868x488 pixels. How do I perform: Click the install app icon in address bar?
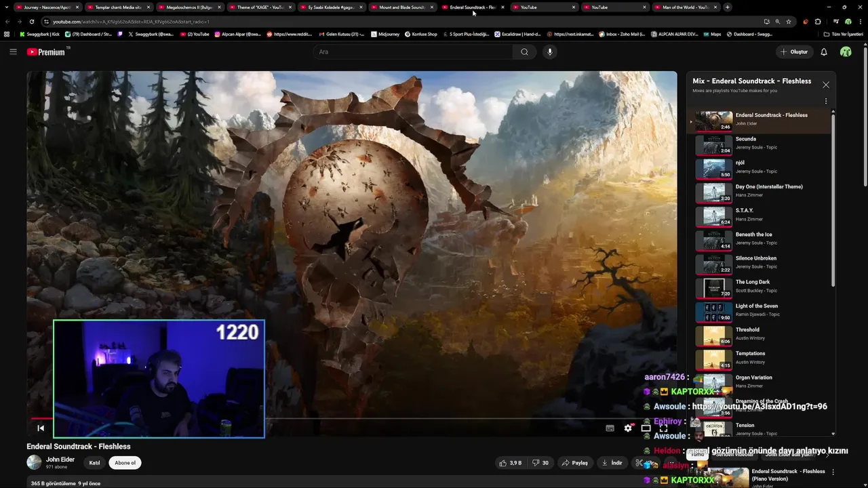coord(766,22)
